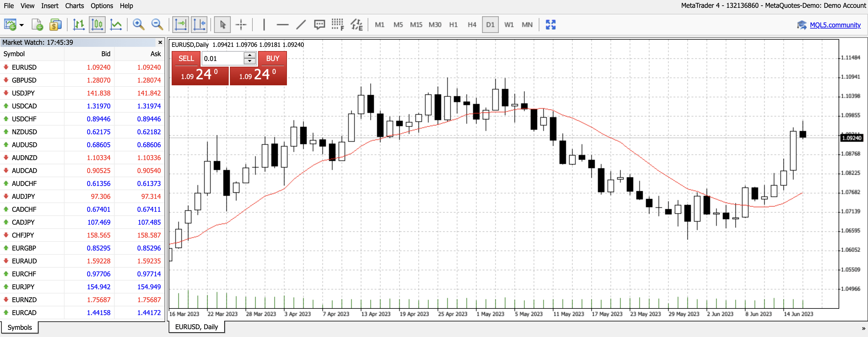Viewport: 868px width, 337px height.
Task: Select the Crosshair tool
Action: pos(241,25)
